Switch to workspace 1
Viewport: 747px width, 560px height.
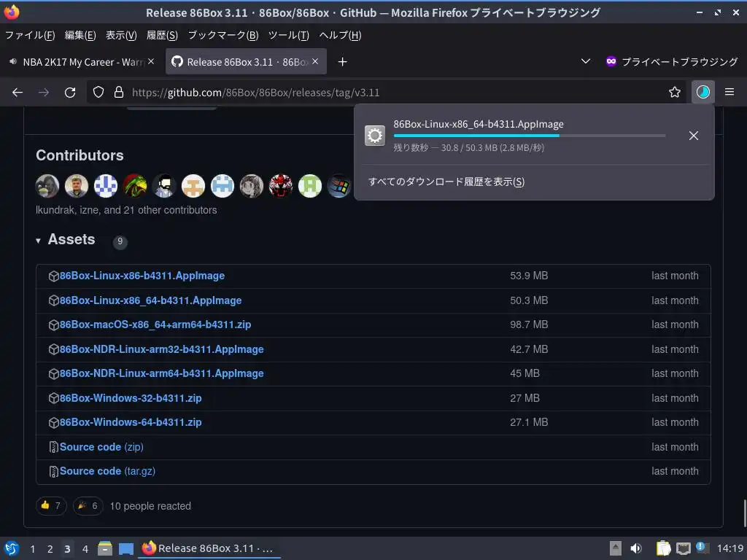coord(32,549)
